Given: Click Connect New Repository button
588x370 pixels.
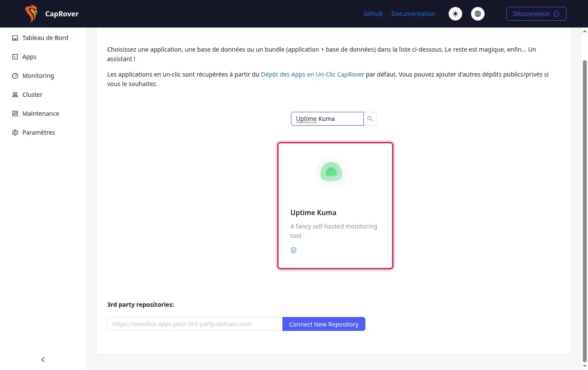Looking at the screenshot, I should tap(324, 324).
